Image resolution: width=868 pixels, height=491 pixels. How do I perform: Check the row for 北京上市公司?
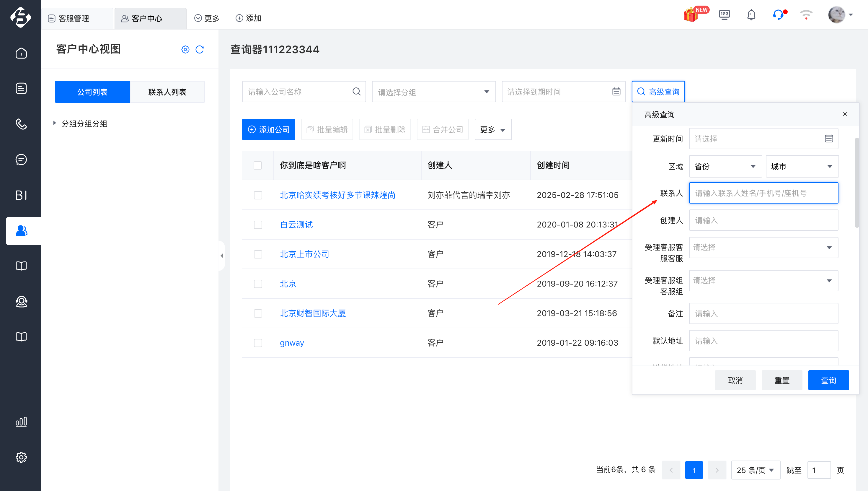pyautogui.click(x=258, y=254)
